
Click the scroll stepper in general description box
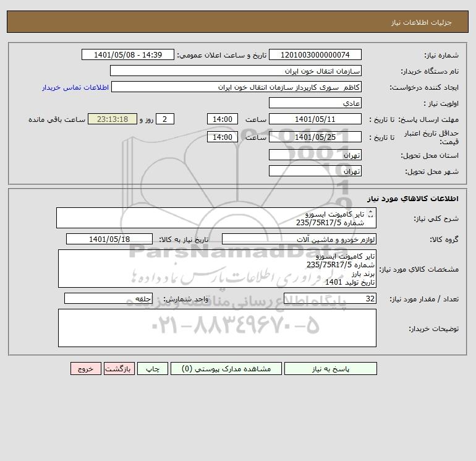pyautogui.click(x=370, y=214)
